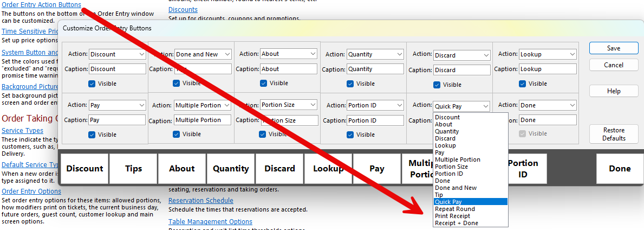Edit the About caption field

tap(289, 69)
